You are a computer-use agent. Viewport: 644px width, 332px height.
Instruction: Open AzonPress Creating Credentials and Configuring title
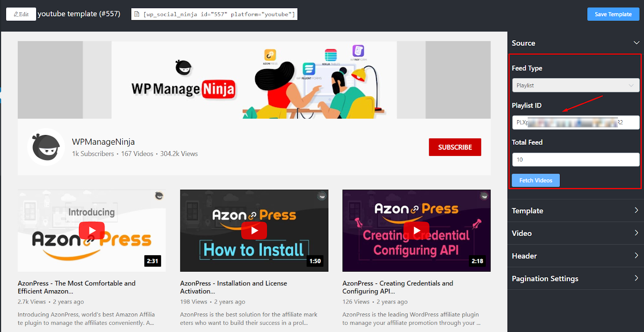398,287
